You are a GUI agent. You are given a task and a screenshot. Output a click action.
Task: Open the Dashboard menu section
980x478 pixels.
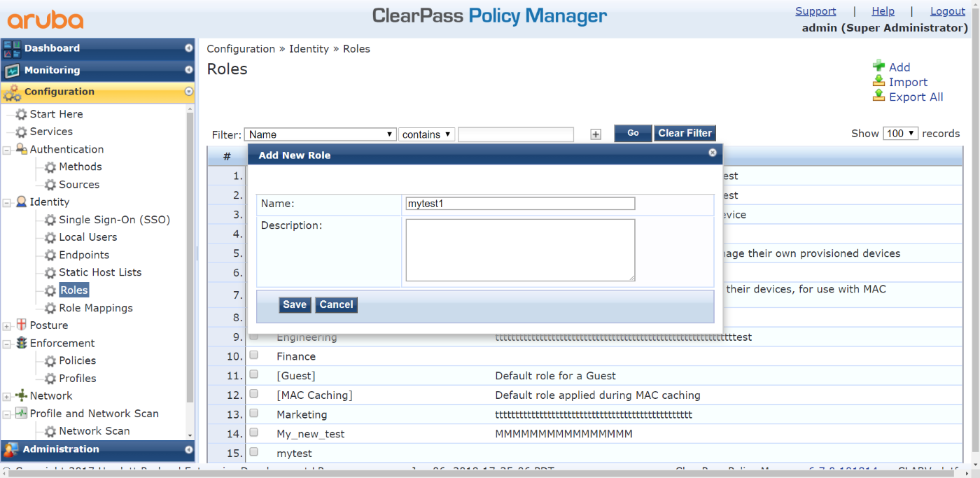pyautogui.click(x=97, y=48)
